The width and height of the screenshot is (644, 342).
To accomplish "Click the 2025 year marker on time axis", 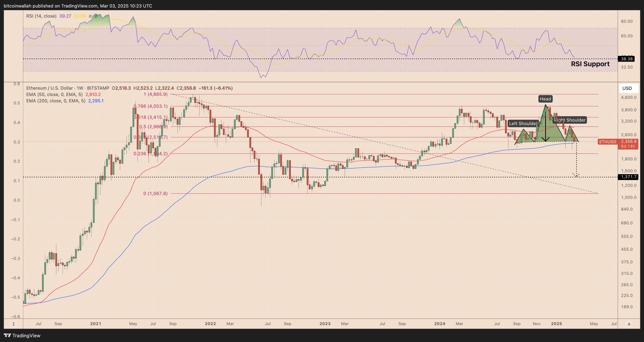I will 556,324.
